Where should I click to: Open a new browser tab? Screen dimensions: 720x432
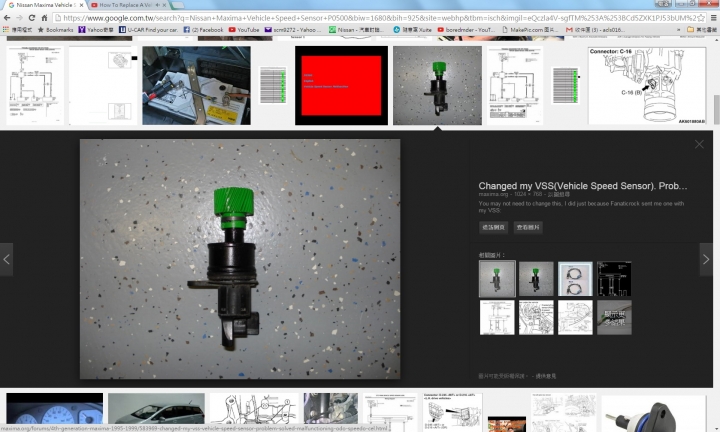[178, 5]
